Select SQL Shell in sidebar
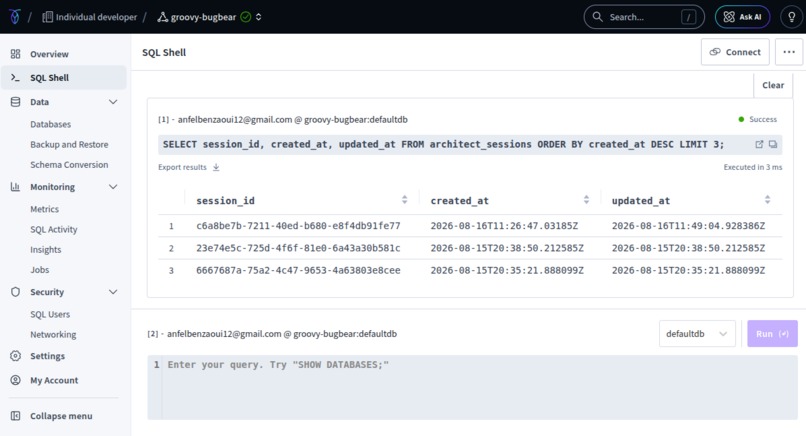This screenshot has width=806, height=436. (x=64, y=78)
